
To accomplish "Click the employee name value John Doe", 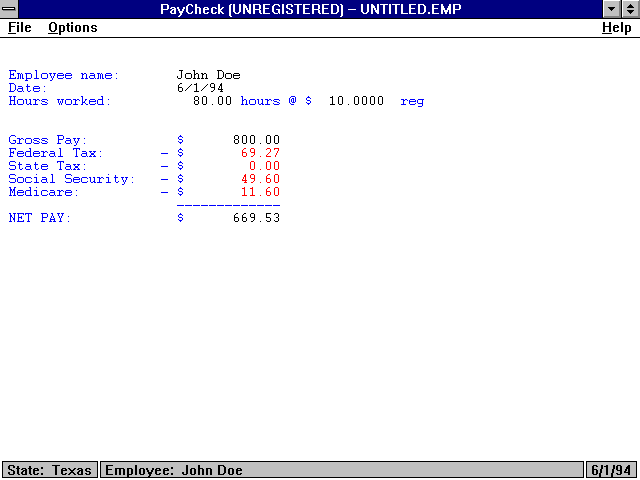I will click(x=208, y=75).
